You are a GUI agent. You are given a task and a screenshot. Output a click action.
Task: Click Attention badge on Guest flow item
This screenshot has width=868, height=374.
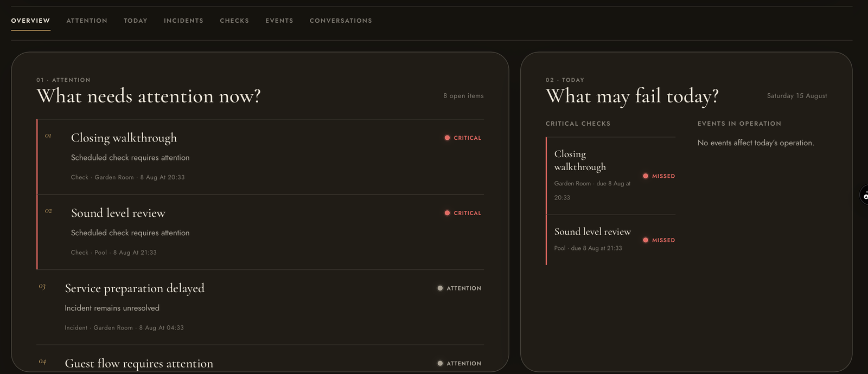pyautogui.click(x=459, y=364)
